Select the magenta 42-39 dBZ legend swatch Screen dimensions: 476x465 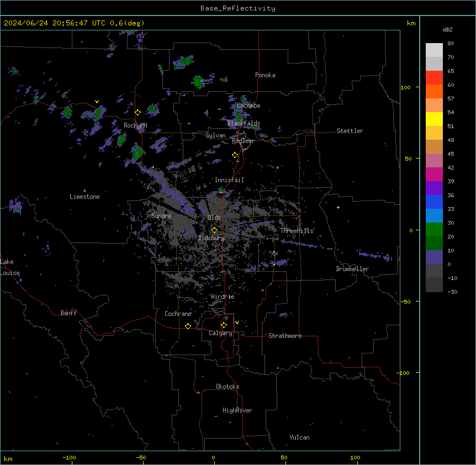[434, 174]
